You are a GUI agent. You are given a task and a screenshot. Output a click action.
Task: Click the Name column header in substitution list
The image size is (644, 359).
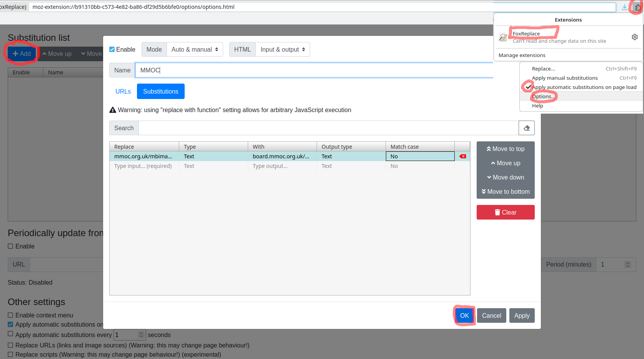tap(73, 72)
